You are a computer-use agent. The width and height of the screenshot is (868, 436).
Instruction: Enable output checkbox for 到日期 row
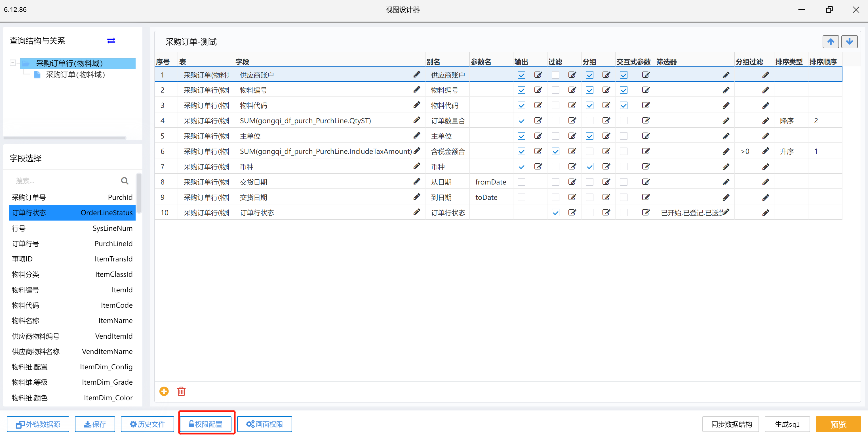(522, 197)
